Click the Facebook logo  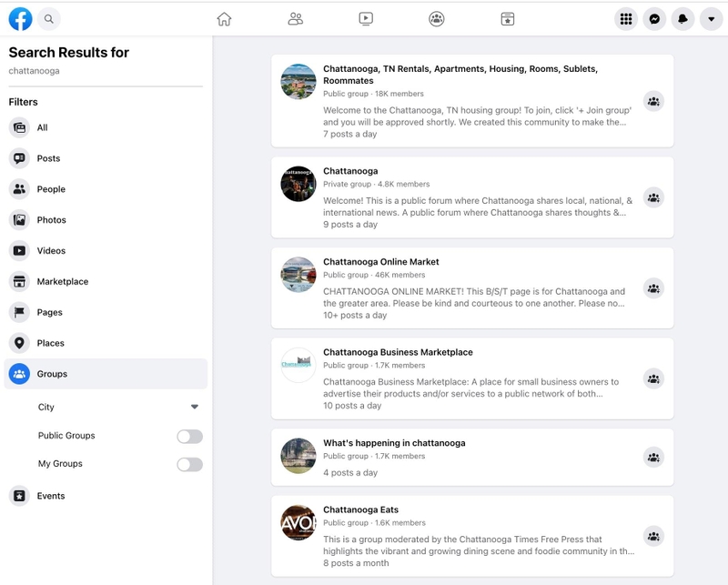click(20, 19)
